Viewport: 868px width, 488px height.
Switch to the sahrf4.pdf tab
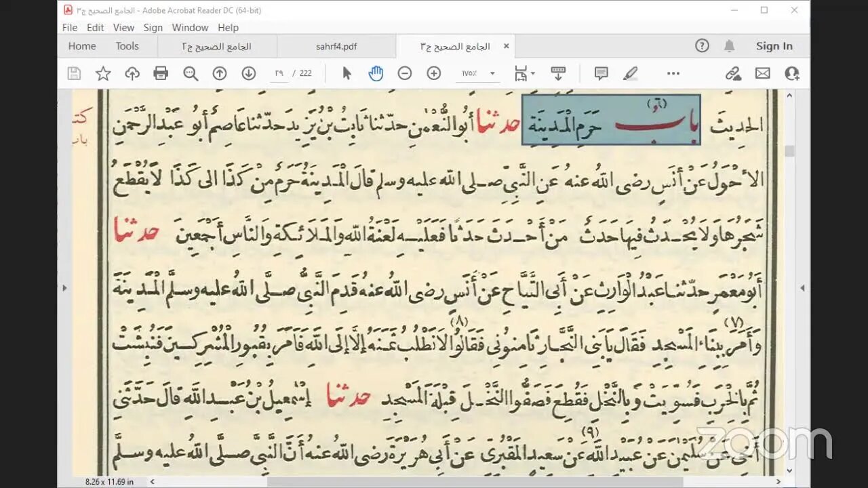click(x=336, y=46)
